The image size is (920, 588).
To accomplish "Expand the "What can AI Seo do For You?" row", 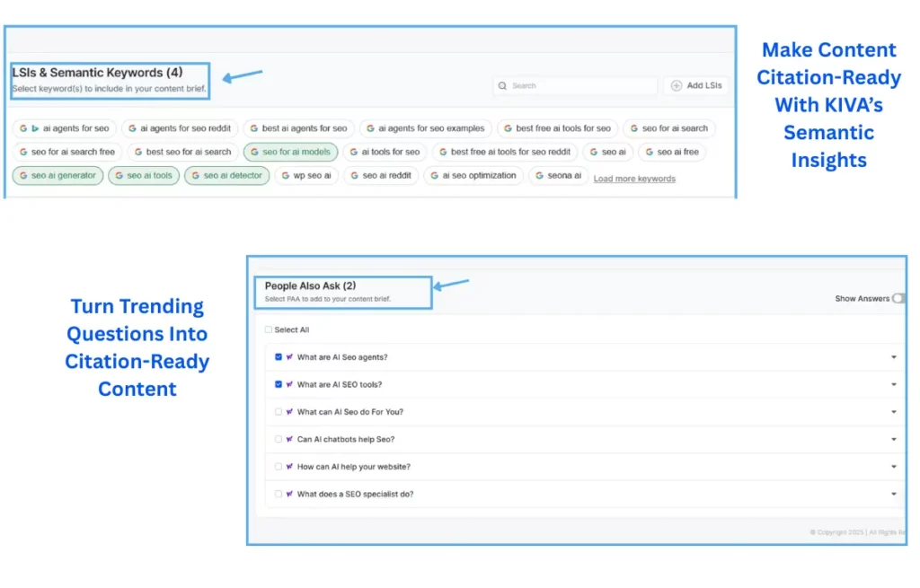I will 894,412.
